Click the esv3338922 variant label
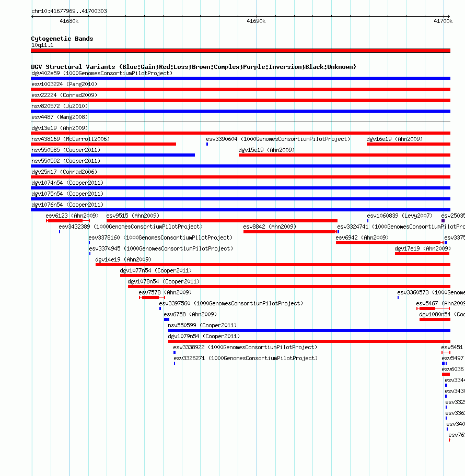The height and width of the screenshot is (476, 465). tap(245, 347)
